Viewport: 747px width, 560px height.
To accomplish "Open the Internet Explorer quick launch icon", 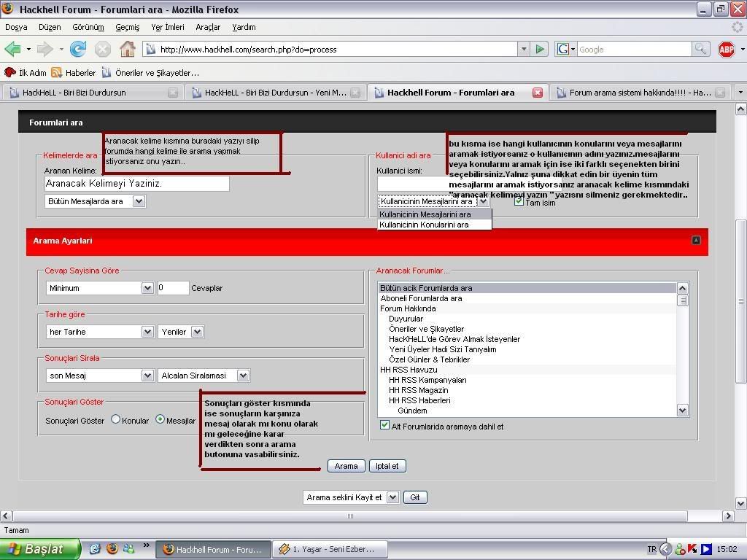I will [96, 549].
